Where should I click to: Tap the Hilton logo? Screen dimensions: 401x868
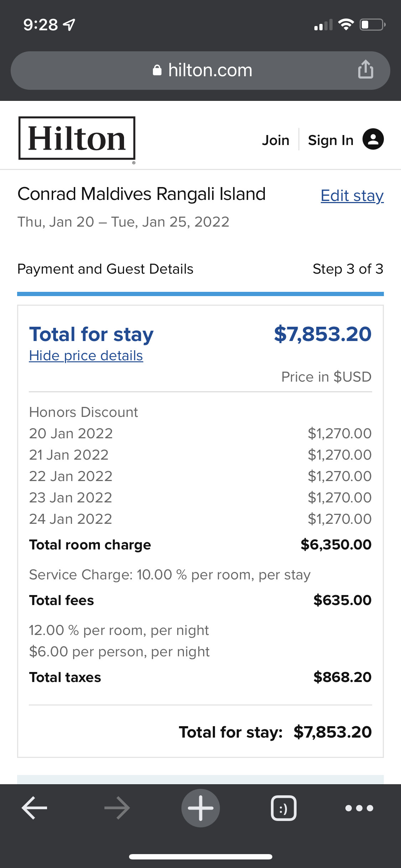77,138
